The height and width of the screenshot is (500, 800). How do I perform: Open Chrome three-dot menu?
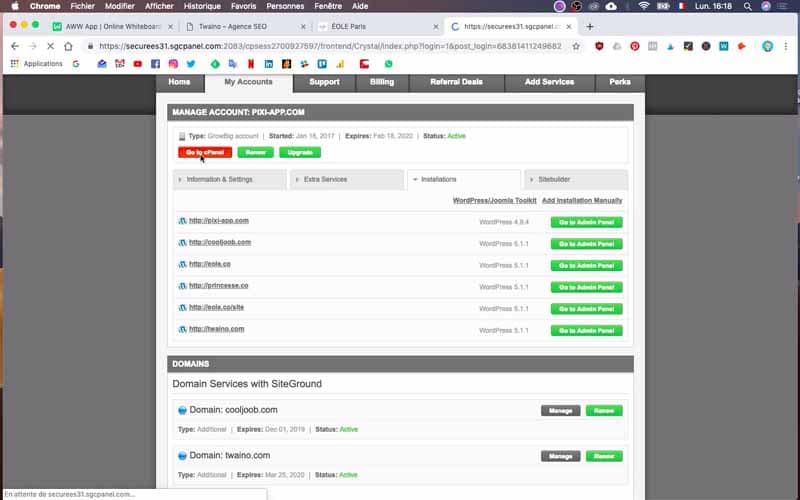[x=786, y=46]
